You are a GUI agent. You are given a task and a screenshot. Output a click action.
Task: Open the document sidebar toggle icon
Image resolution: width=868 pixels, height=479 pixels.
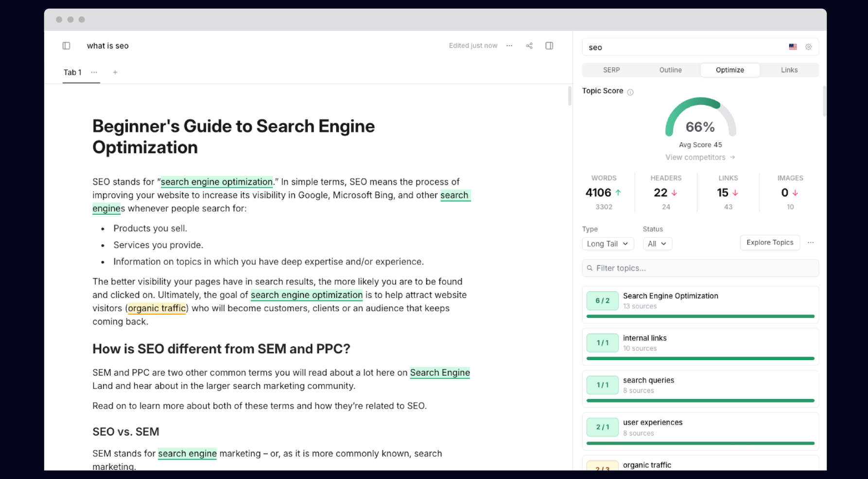pos(67,45)
